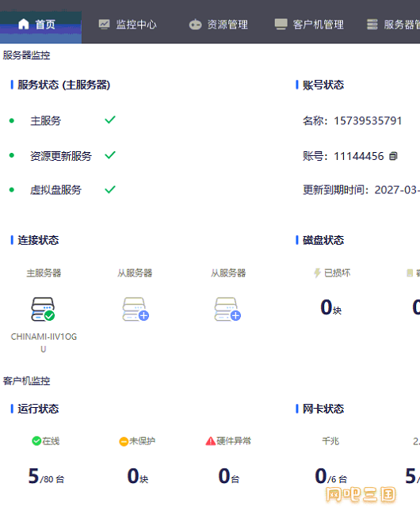Click the chart icon beside 监控中心
The height and width of the screenshot is (514, 420).
click(x=105, y=25)
